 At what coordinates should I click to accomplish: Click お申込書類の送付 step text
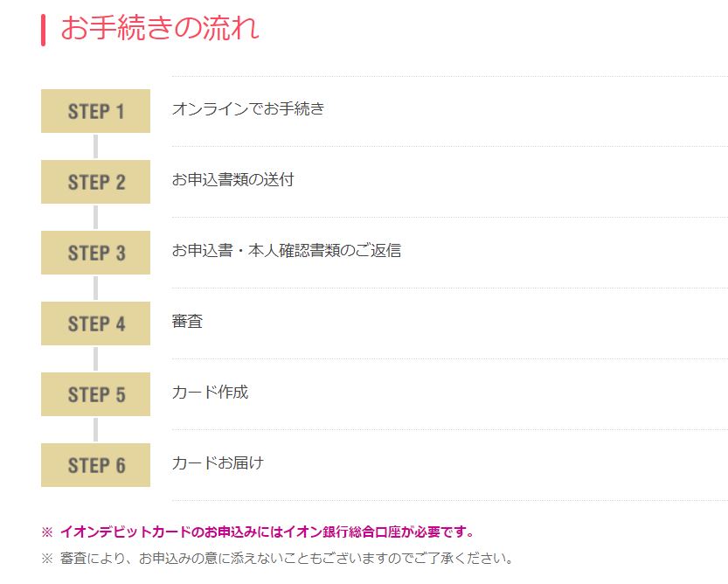pyautogui.click(x=232, y=179)
